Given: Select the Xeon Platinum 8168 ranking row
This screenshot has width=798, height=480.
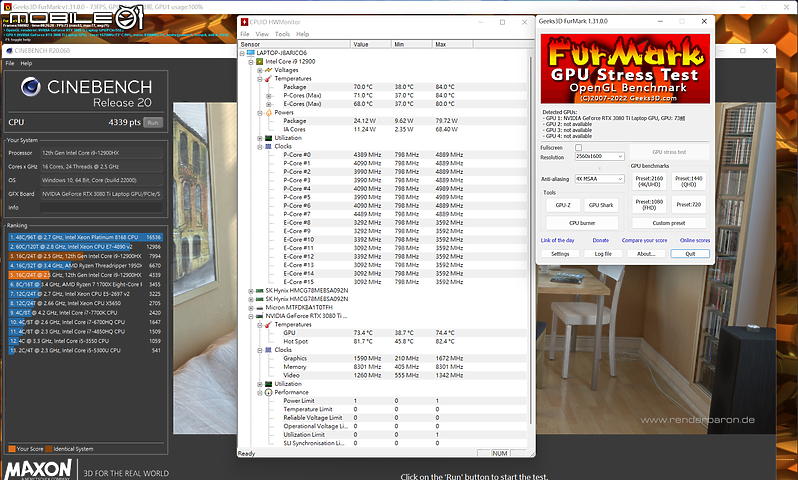Looking at the screenshot, I should click(x=86, y=237).
